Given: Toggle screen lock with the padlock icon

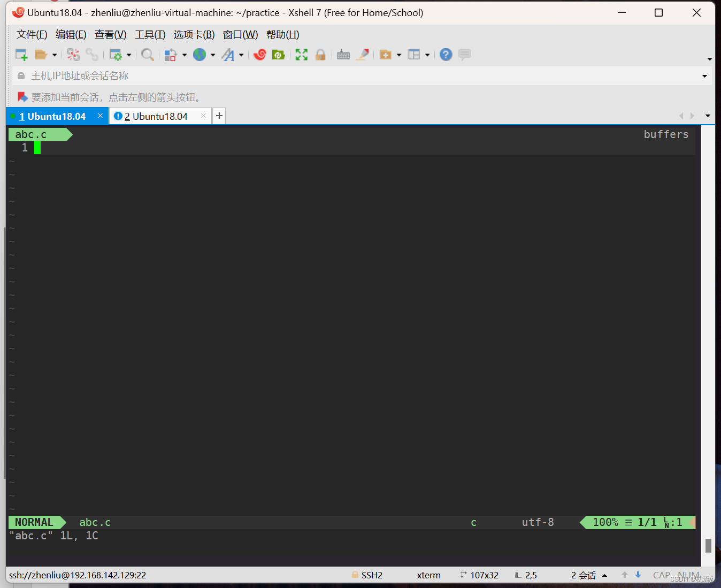Looking at the screenshot, I should [x=321, y=54].
